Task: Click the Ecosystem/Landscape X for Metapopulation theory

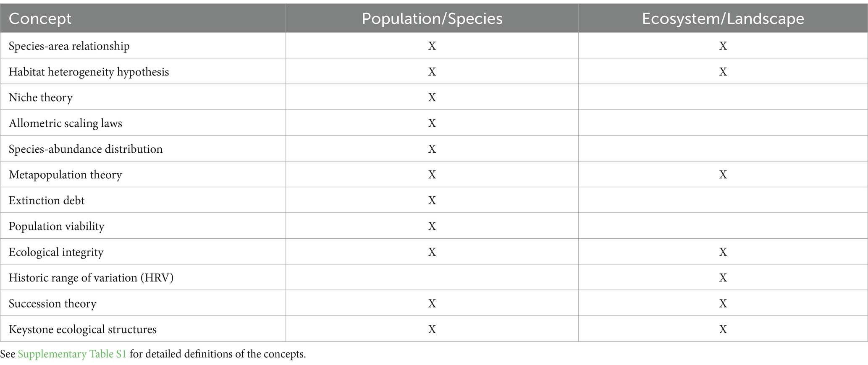Action: [723, 175]
